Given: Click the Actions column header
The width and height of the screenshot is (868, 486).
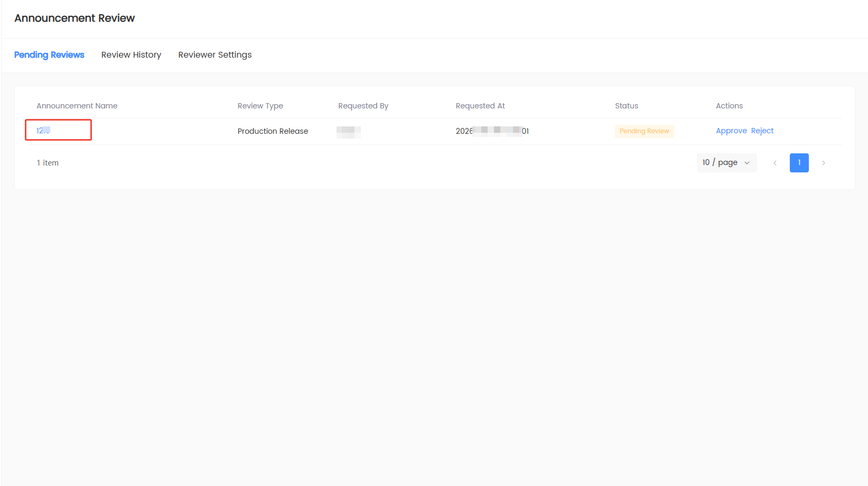Looking at the screenshot, I should [729, 106].
